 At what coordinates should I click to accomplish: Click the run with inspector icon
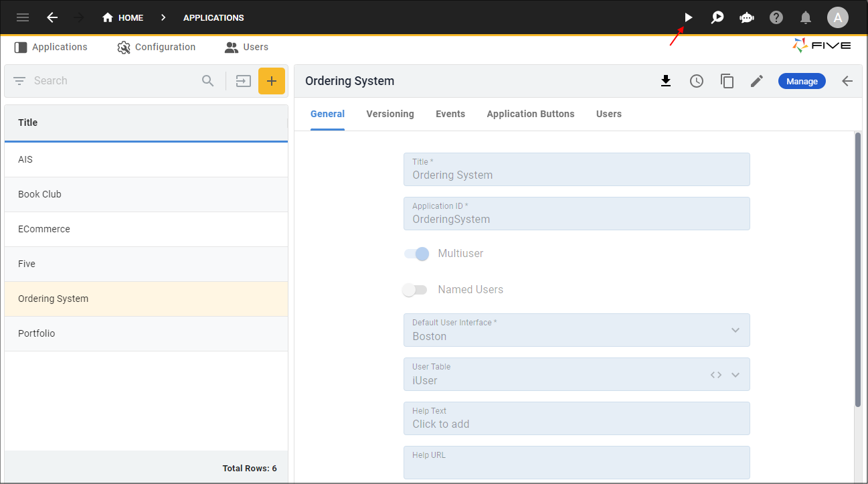pos(717,17)
